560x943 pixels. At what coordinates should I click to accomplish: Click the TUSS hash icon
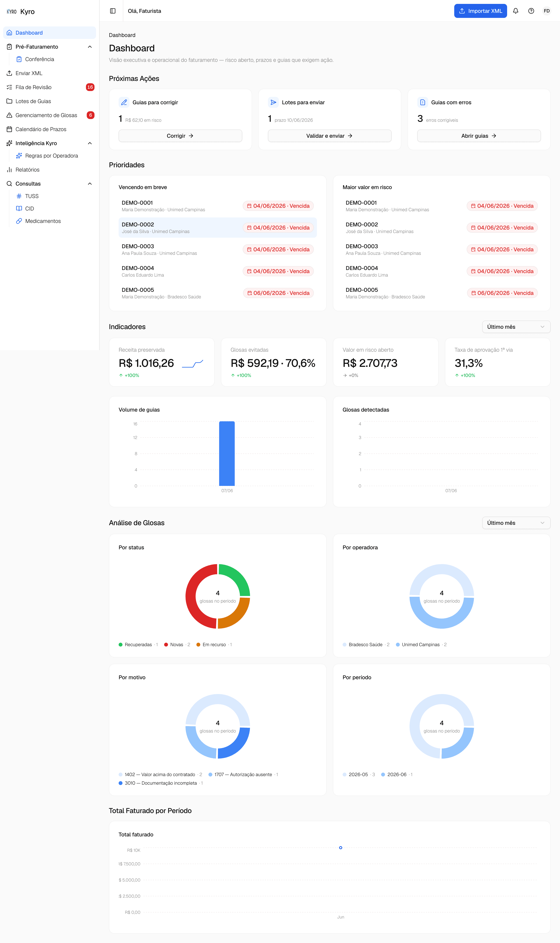pyautogui.click(x=19, y=196)
